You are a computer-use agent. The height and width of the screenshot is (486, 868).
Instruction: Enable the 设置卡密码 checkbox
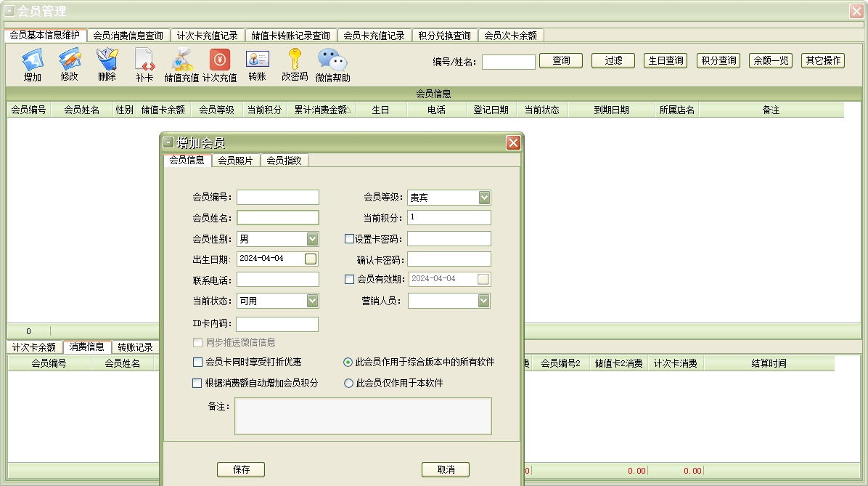click(x=350, y=239)
